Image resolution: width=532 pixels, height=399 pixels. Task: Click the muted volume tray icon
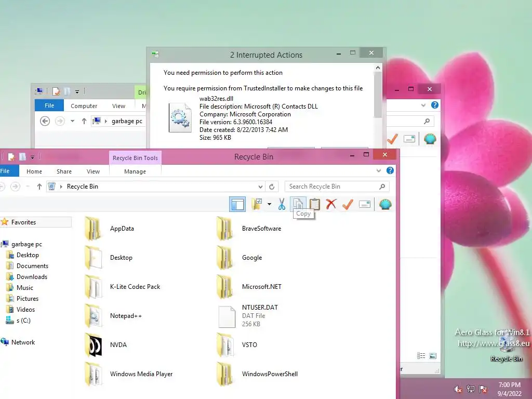click(x=458, y=389)
